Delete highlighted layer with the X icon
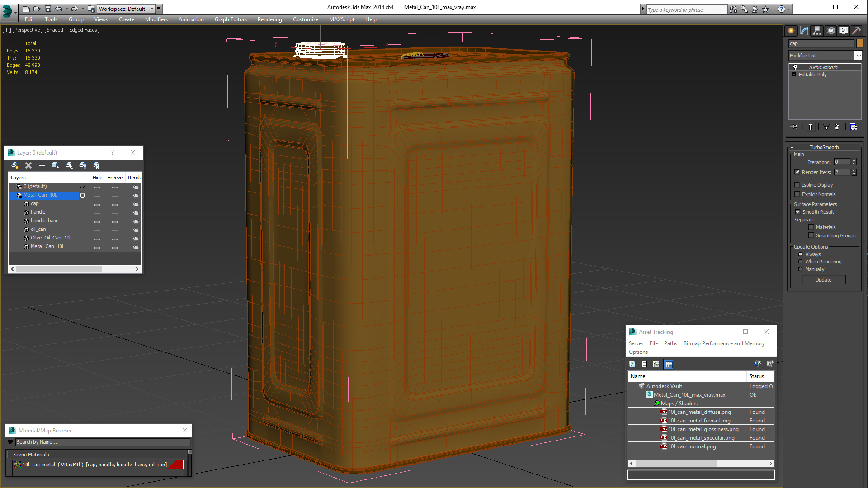This screenshot has width=868, height=488. (x=28, y=165)
